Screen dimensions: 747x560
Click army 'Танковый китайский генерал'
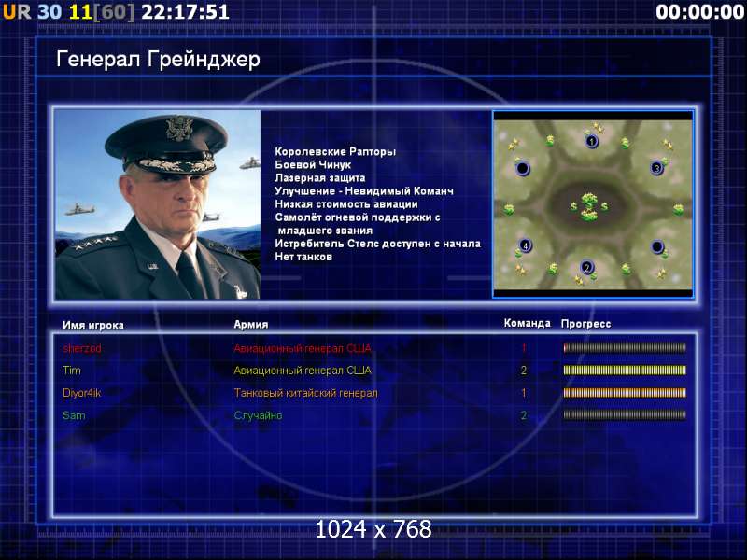pos(305,393)
